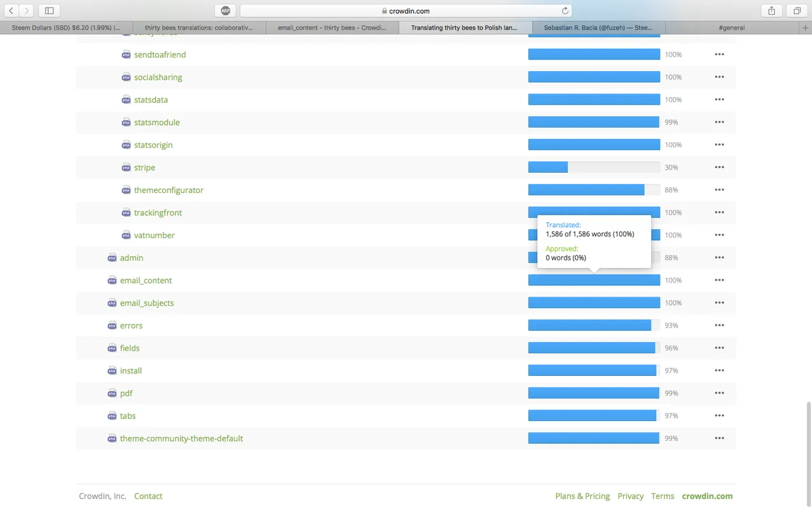Open the Privacy footer link
Viewport: 812px width, 508px height.
tap(631, 496)
